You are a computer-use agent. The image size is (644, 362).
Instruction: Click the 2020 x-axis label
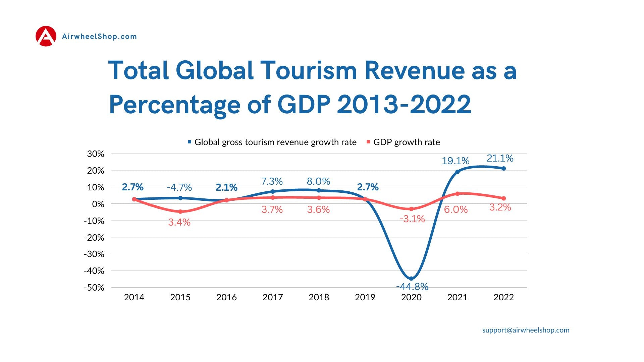click(x=411, y=297)
